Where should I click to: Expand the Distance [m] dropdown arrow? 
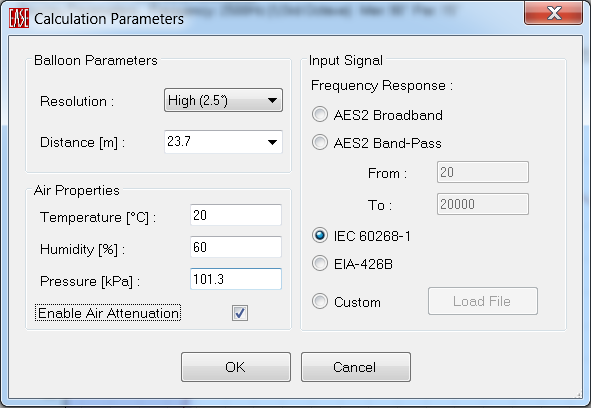272,142
